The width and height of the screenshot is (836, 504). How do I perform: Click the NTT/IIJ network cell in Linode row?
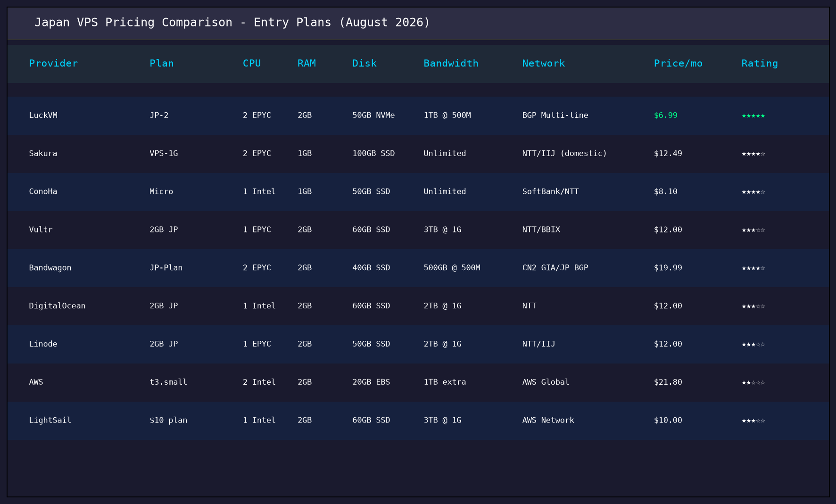[538, 344]
